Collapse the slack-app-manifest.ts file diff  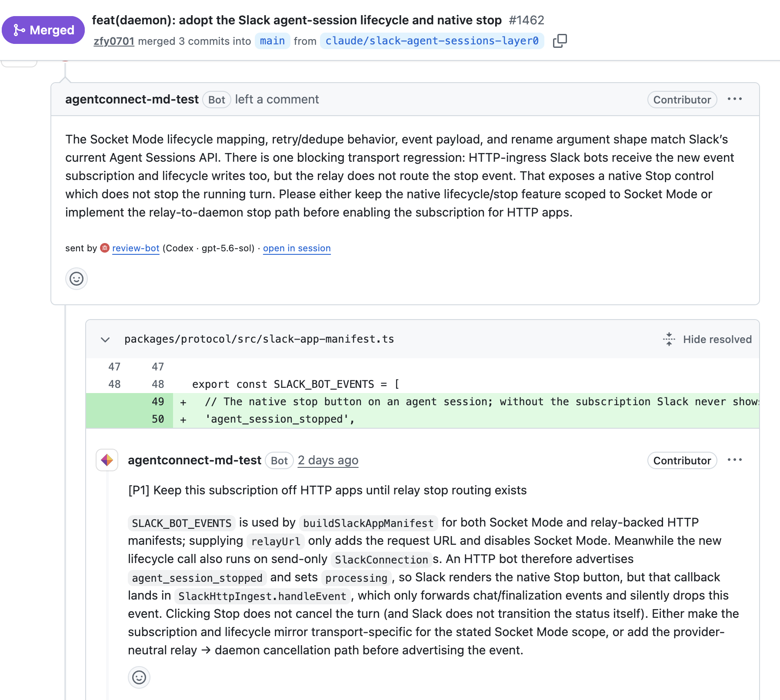click(x=105, y=340)
